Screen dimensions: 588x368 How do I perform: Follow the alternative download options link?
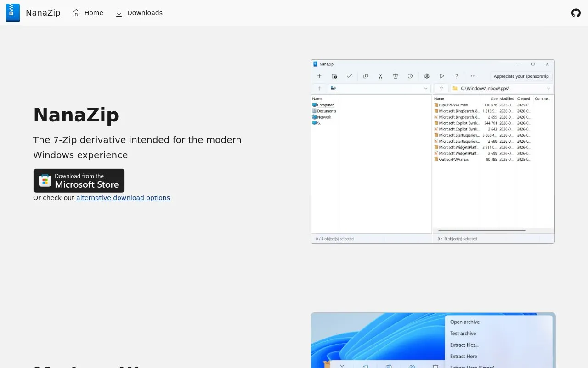click(123, 198)
